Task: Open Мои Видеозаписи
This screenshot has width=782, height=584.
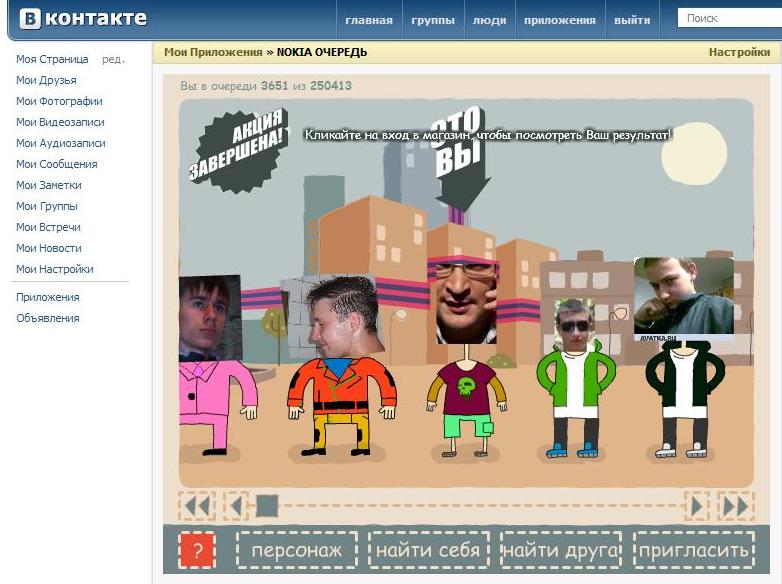Action: [x=60, y=122]
